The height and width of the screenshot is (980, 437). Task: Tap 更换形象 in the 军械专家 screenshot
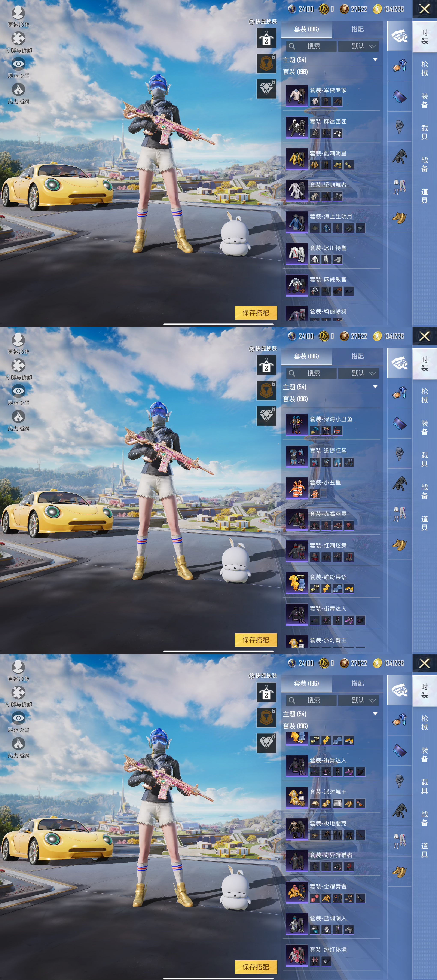pos(18,17)
